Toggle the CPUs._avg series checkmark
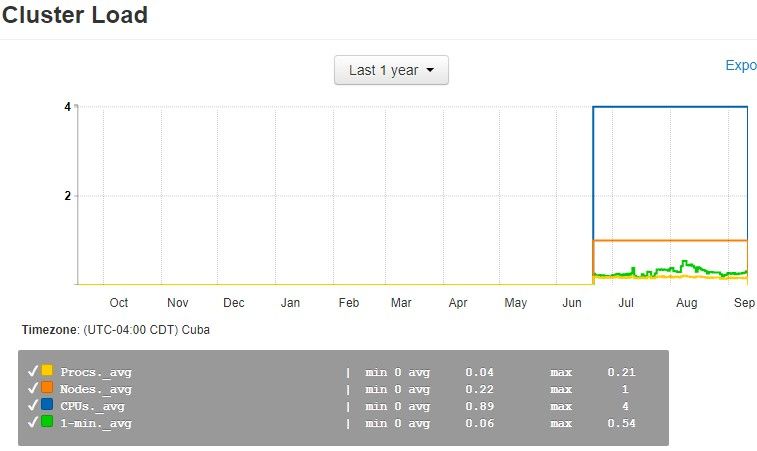 point(33,406)
